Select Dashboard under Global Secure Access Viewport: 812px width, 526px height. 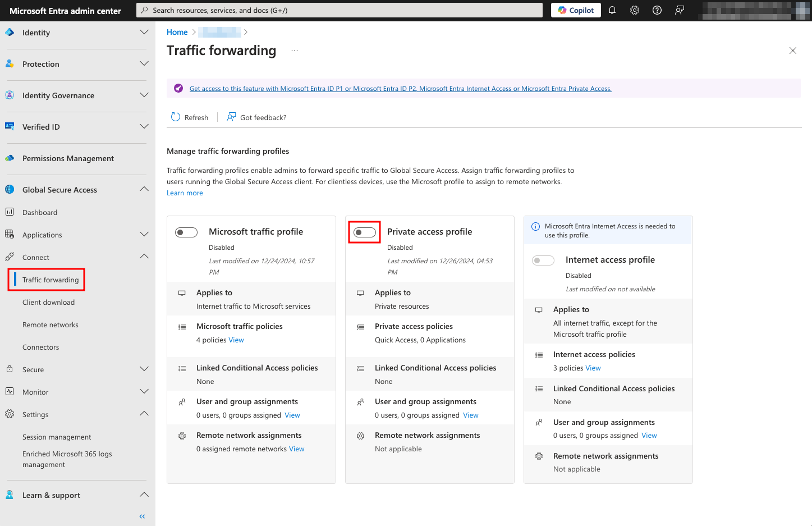pyautogui.click(x=40, y=212)
